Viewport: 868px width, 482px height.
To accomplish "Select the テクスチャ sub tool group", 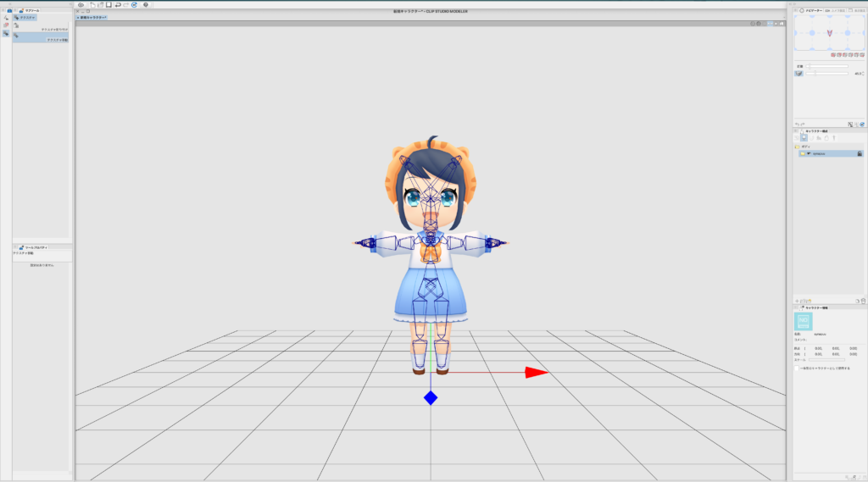I will (x=25, y=18).
